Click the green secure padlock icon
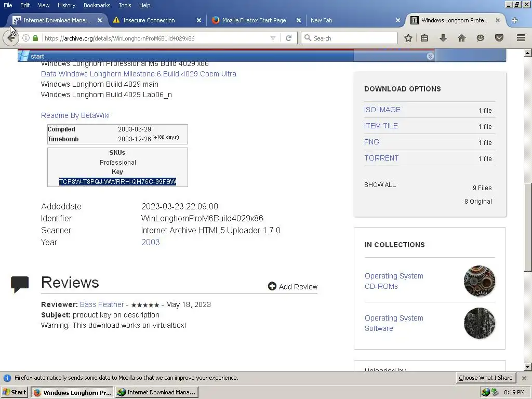 35,38
